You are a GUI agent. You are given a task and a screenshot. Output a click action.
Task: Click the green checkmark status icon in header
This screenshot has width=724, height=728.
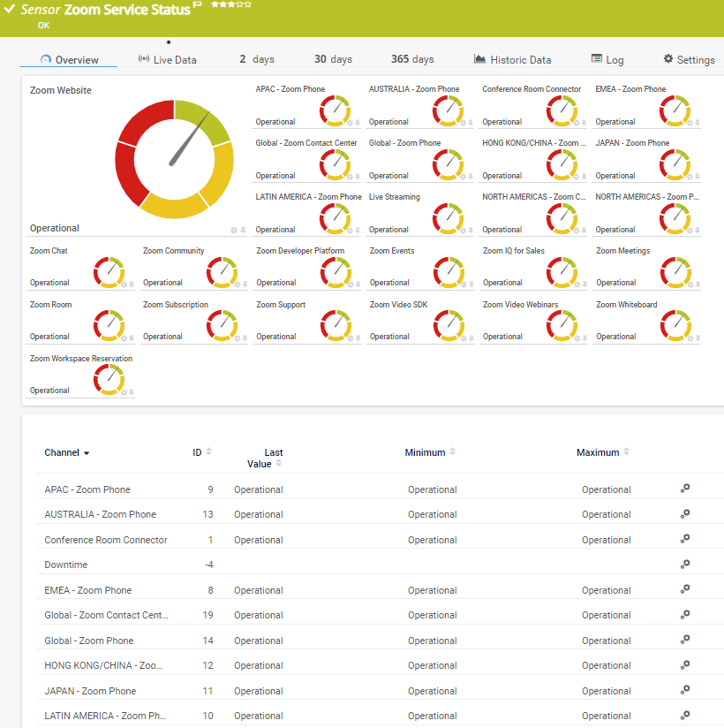(9, 9)
